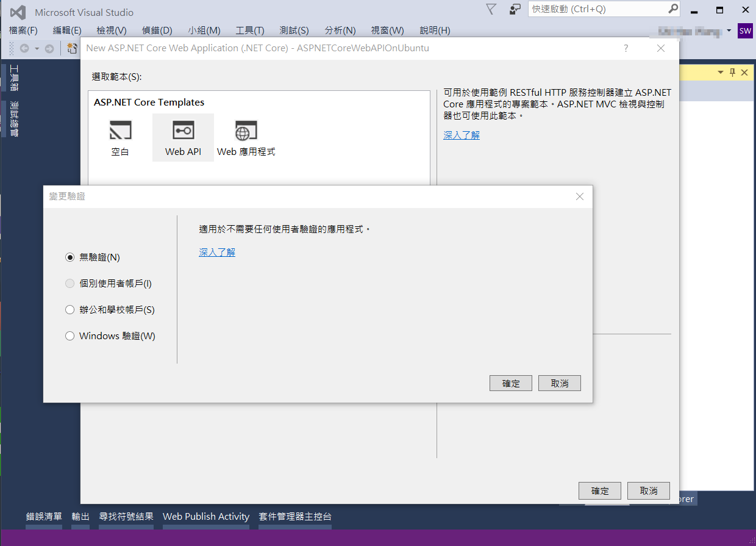
Task: Click 取消 in New ASP.NET Core dialog
Action: [649, 490]
